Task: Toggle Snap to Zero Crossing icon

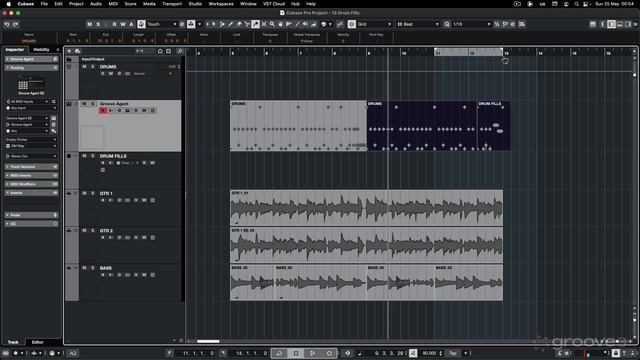Action: [x=340, y=24]
